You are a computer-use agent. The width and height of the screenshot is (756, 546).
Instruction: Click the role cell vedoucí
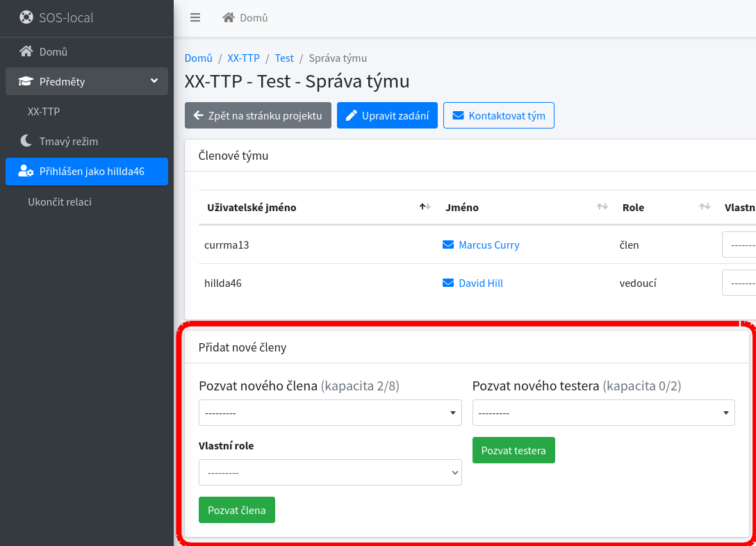(x=638, y=283)
